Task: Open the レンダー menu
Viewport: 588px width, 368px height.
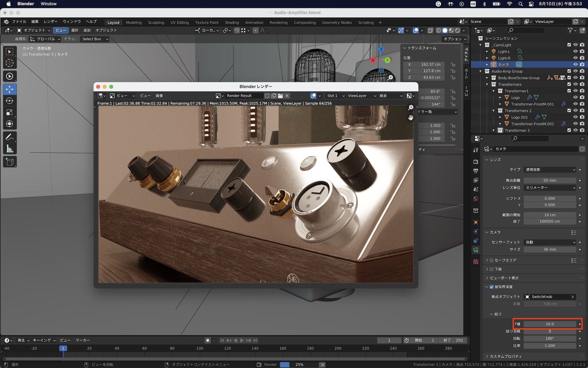Action: click(51, 22)
